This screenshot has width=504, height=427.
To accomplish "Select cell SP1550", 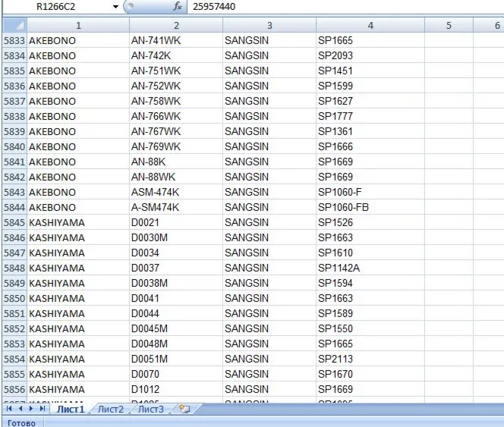I will (x=370, y=328).
